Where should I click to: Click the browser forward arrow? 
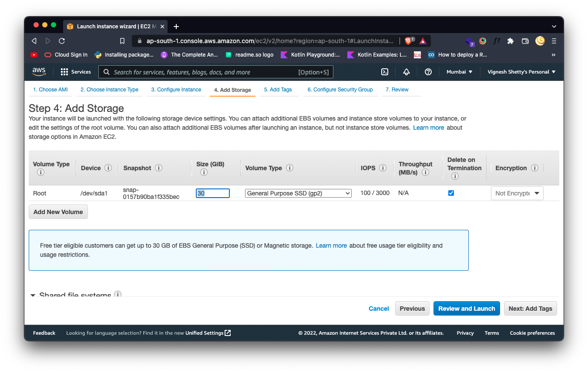48,41
